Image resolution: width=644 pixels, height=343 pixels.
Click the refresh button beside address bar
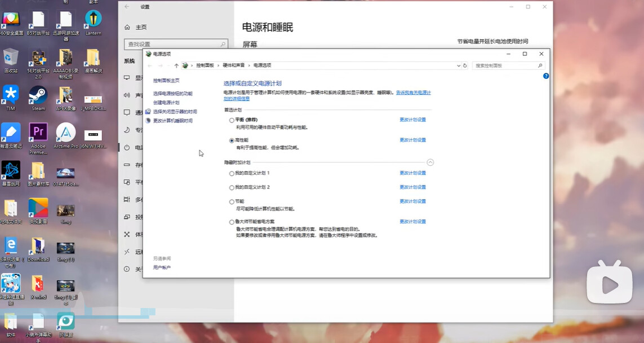[x=465, y=65]
